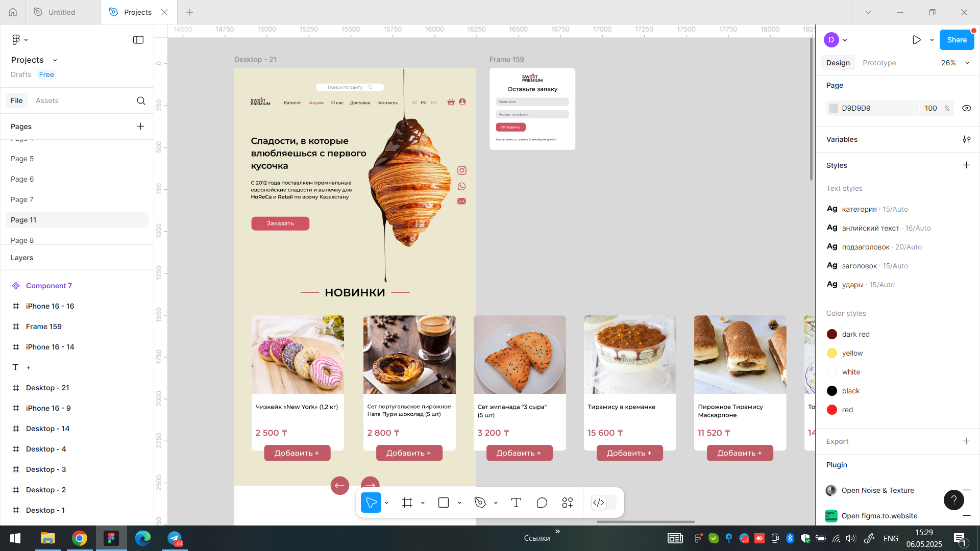Viewport: 980px width, 551px height.
Task: Open the tab list chevron in title bar
Action: click(x=868, y=12)
